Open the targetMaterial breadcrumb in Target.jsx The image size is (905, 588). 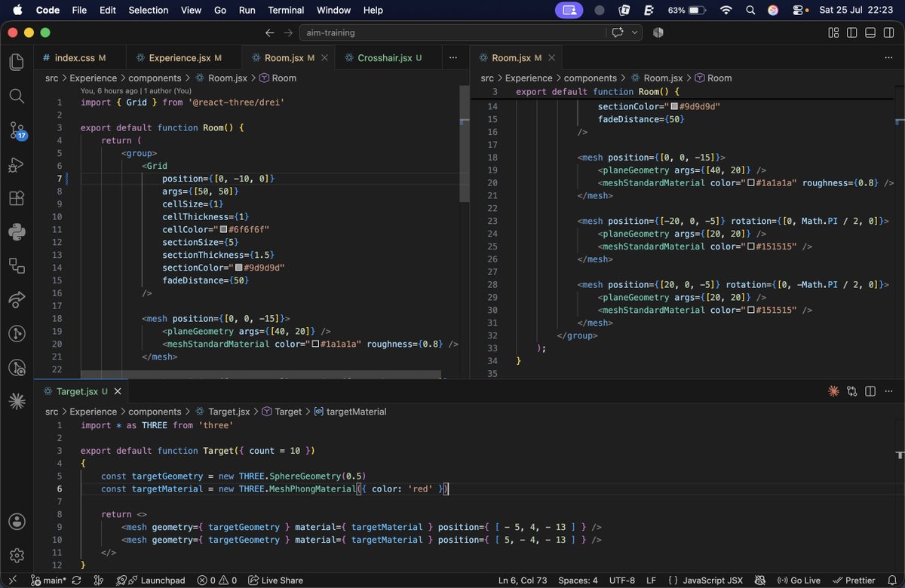356,412
